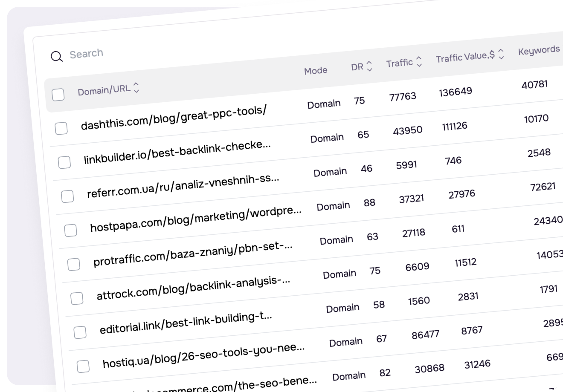Click the Mode column header
The image size is (563, 392).
tap(316, 71)
